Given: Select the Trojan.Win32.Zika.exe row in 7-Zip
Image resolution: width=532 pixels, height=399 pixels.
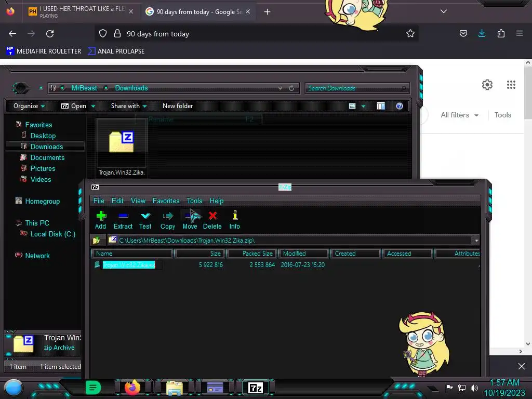Looking at the screenshot, I should [285, 264].
